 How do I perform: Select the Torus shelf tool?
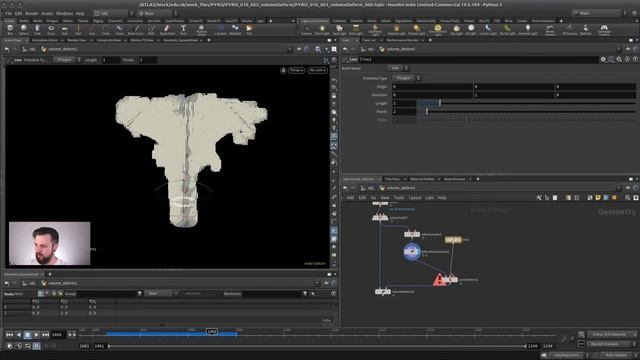[x=51, y=29]
